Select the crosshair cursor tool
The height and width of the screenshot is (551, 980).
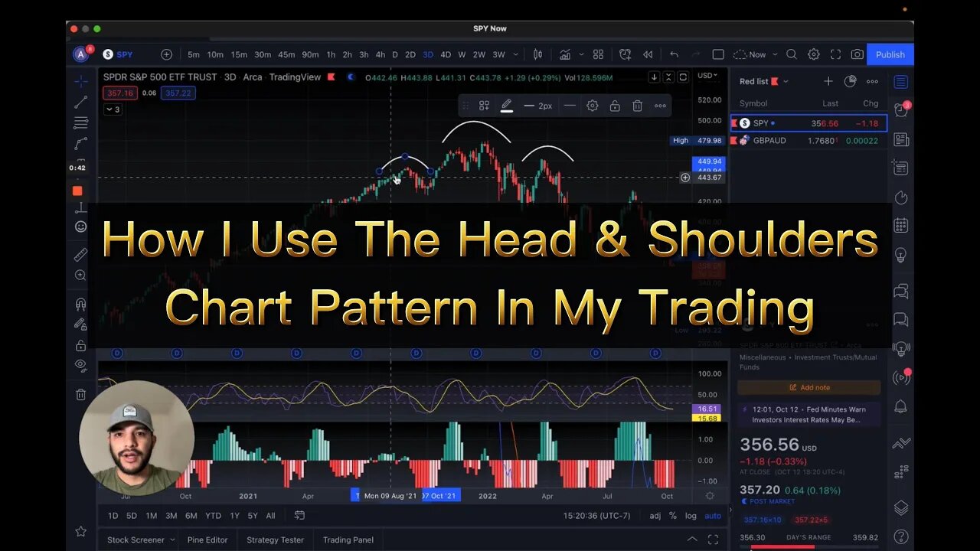pos(80,80)
